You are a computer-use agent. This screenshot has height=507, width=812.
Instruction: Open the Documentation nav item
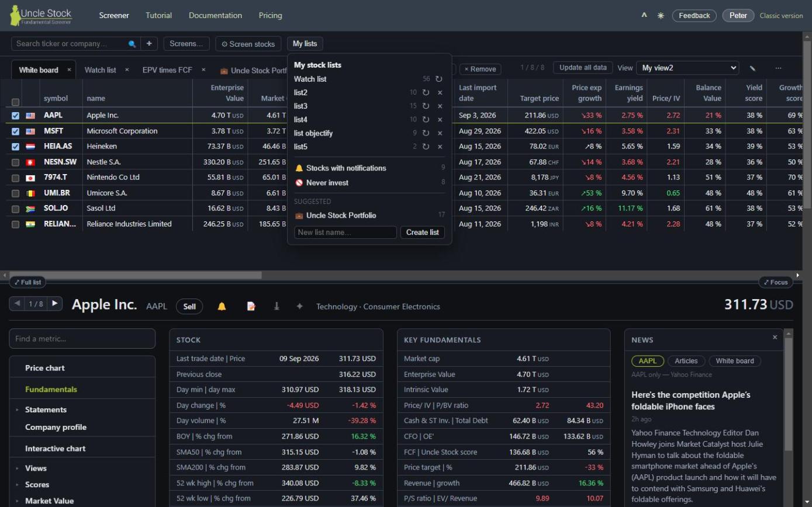[x=215, y=15]
